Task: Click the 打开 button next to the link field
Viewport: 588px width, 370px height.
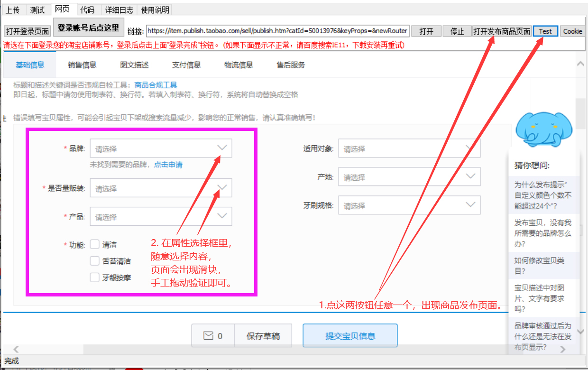Action: coord(426,31)
